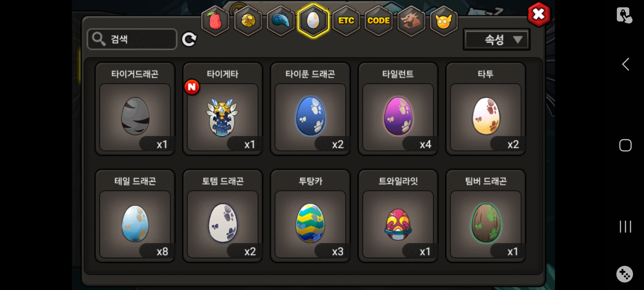Select the 타이게타 egg with N badge
The height and width of the screenshot is (290, 644).
click(223, 109)
